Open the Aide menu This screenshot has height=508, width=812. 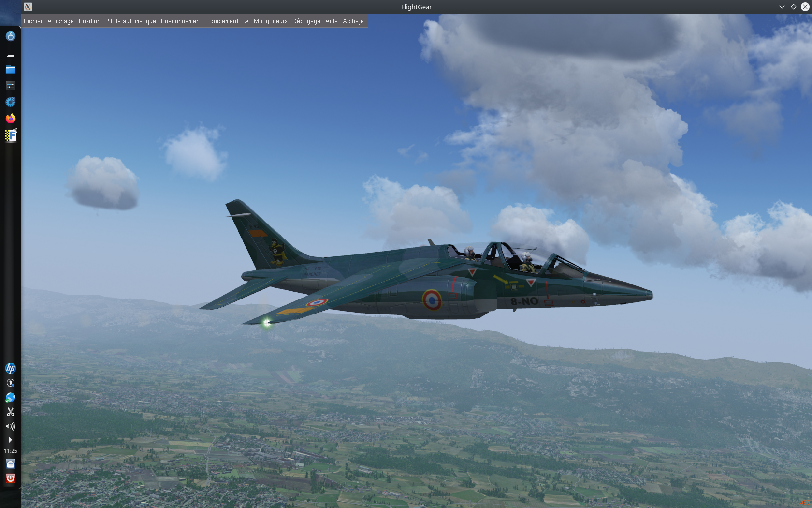331,21
